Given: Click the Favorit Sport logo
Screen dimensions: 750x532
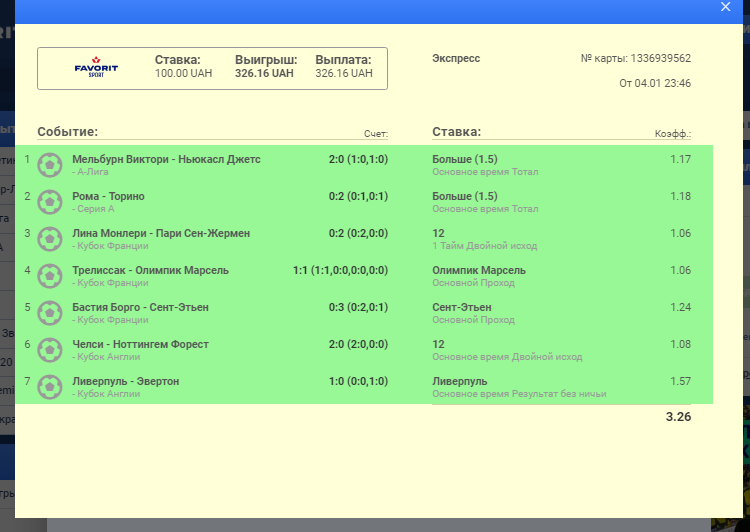Looking at the screenshot, I should click(96, 67).
